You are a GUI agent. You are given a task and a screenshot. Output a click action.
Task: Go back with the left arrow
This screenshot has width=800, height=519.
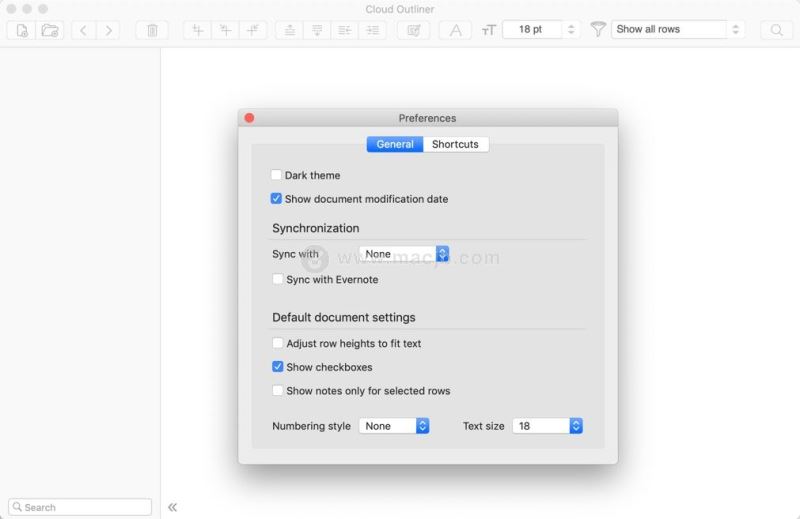pyautogui.click(x=83, y=30)
